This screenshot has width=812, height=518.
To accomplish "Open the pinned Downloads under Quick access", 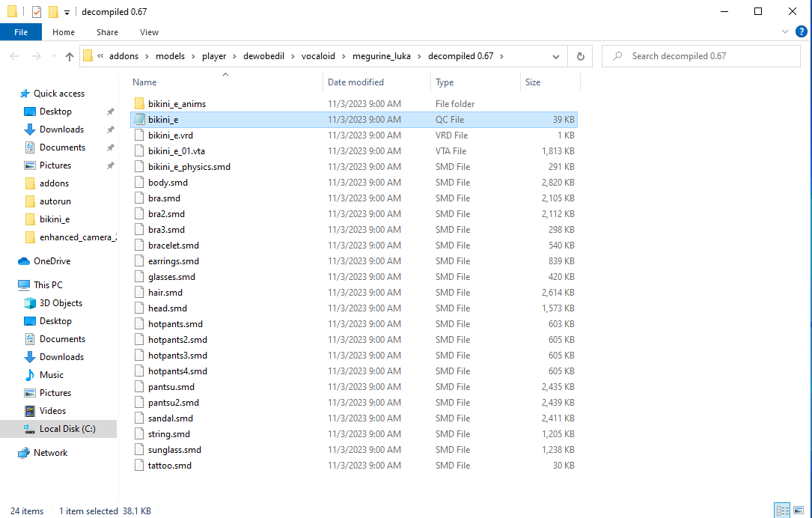I will click(x=61, y=129).
